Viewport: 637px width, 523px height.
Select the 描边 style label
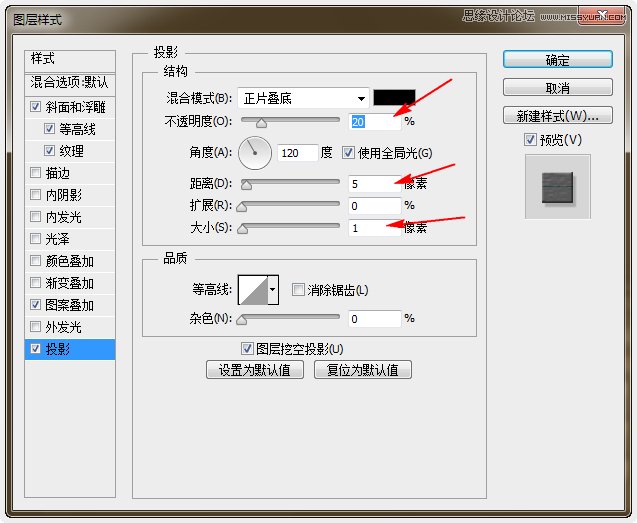58,173
